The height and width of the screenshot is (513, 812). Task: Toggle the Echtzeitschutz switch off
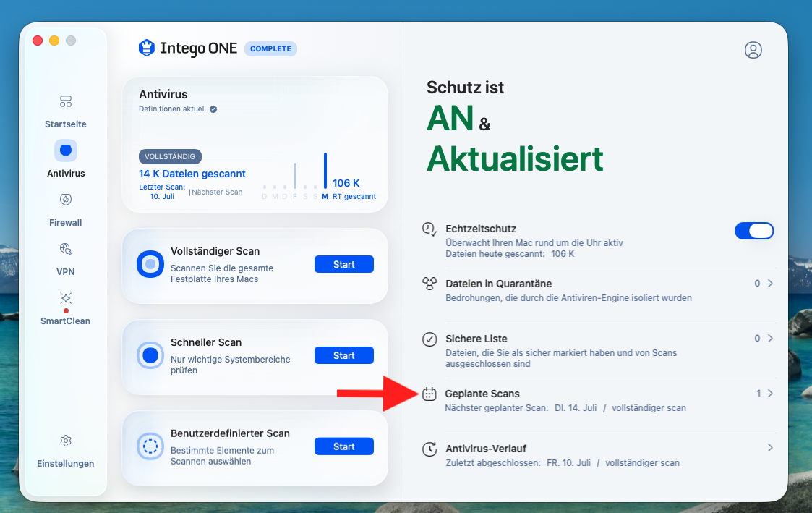(x=754, y=231)
